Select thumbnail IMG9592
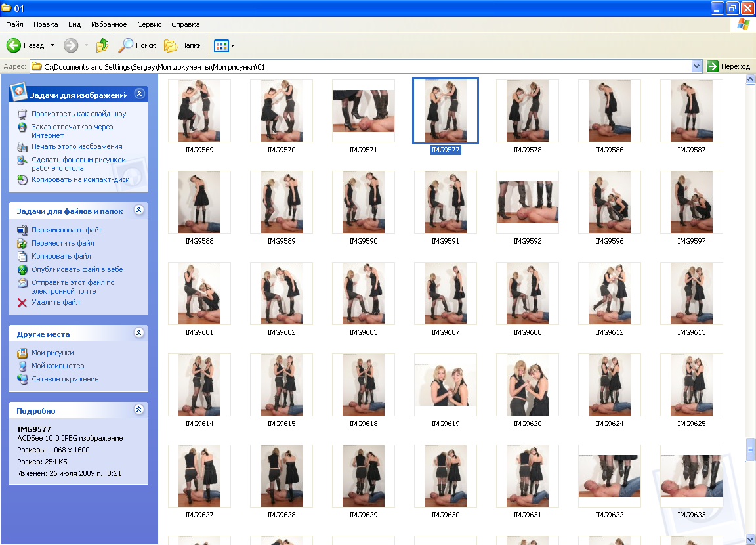 point(528,202)
